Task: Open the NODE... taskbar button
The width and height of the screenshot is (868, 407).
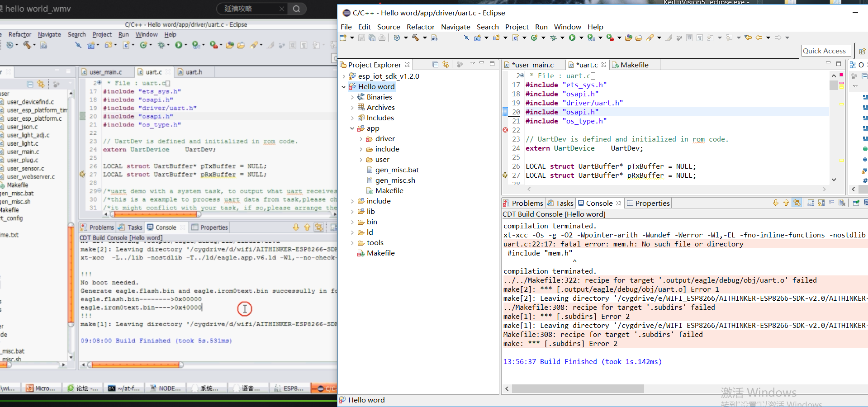Action: [165, 388]
